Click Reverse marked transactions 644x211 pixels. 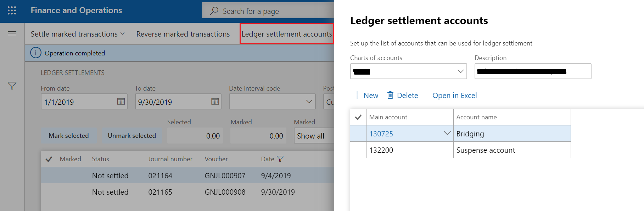click(x=183, y=33)
